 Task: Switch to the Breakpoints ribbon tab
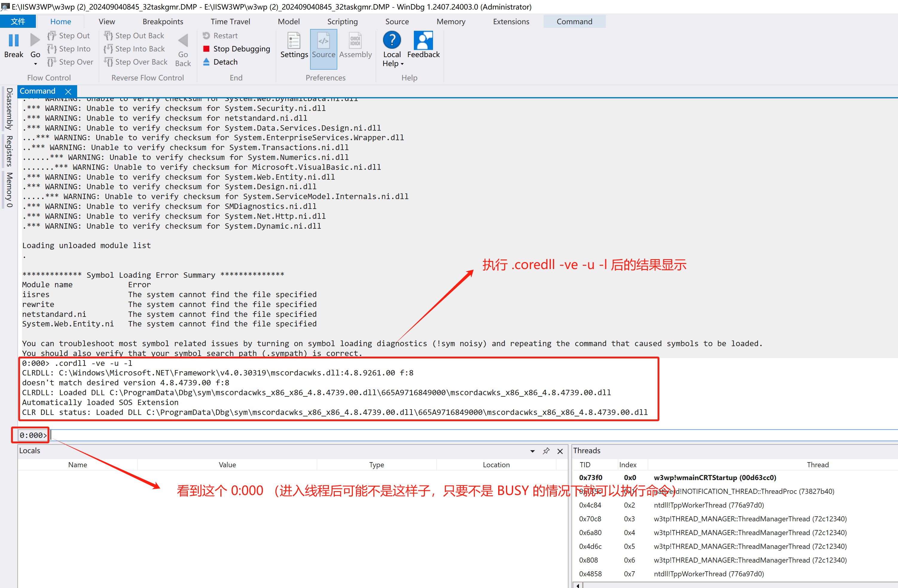tap(163, 22)
